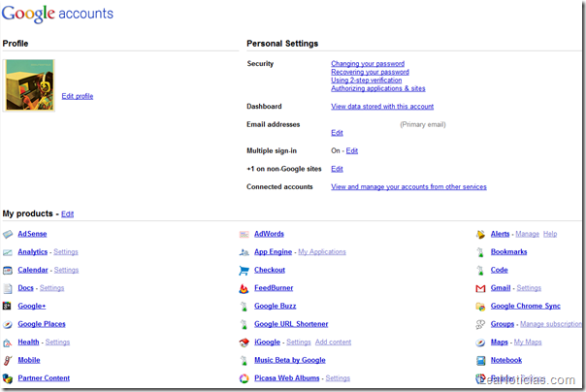Open iGoogle Add content link
586x392 pixels.
(x=333, y=343)
